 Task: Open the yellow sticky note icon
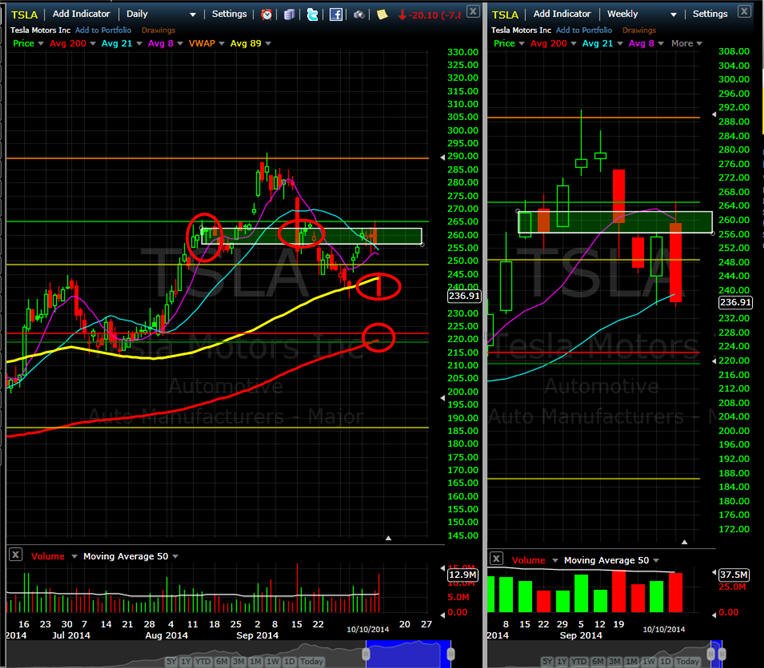[x=382, y=14]
